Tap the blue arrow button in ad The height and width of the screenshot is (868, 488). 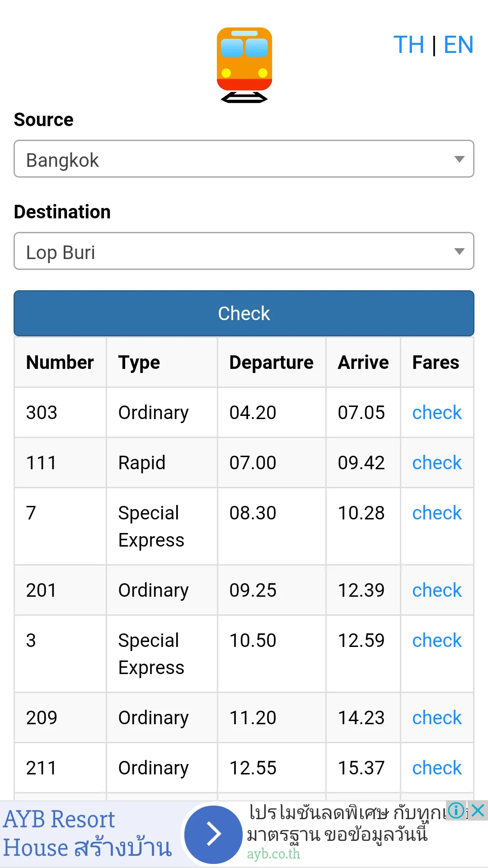click(214, 835)
